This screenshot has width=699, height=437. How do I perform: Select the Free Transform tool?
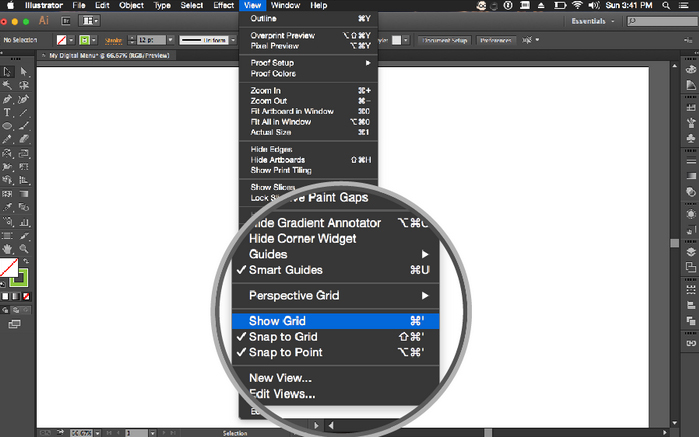24,167
